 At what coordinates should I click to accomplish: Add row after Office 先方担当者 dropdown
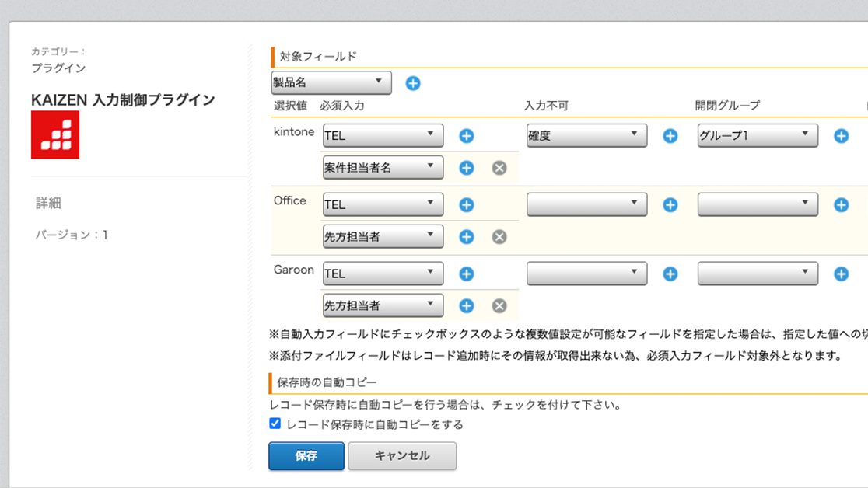click(467, 237)
